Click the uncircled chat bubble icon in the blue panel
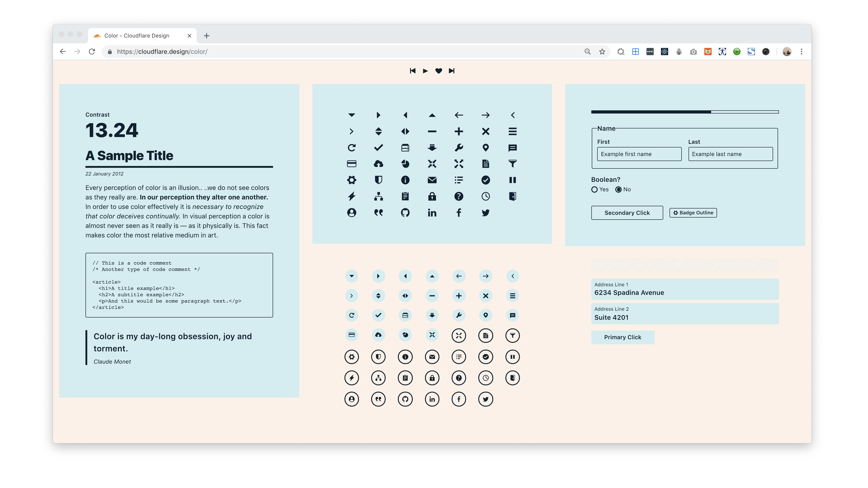The height and width of the screenshot is (488, 868). point(512,148)
